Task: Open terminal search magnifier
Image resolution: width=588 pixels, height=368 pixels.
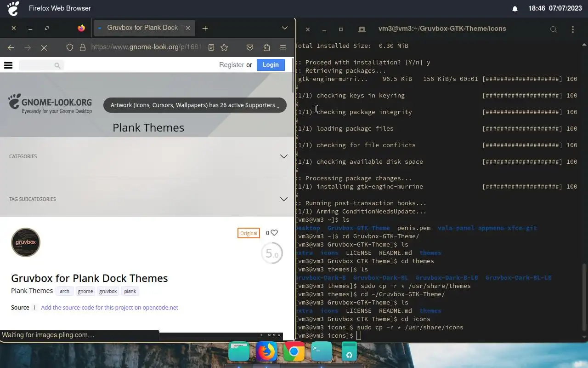Action: [x=554, y=29]
